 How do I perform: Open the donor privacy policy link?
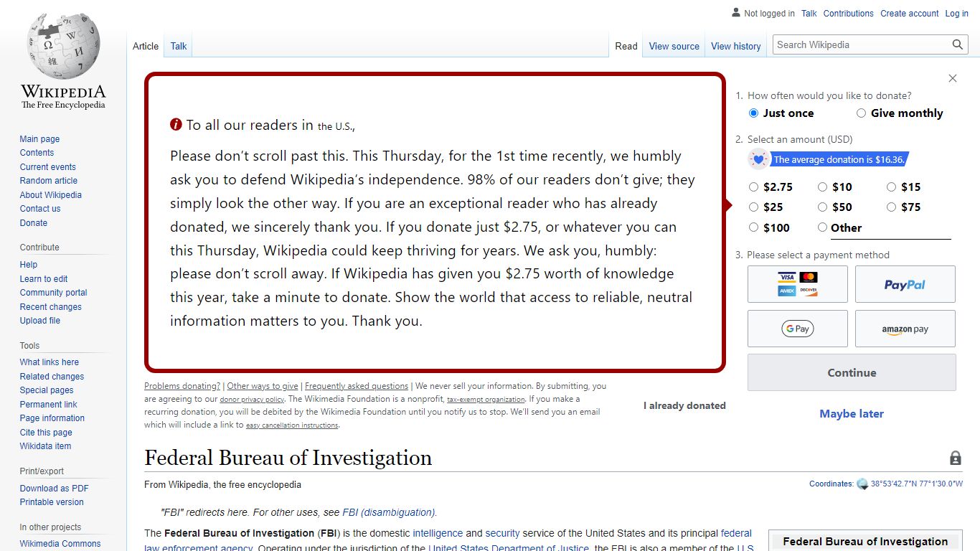pos(252,400)
